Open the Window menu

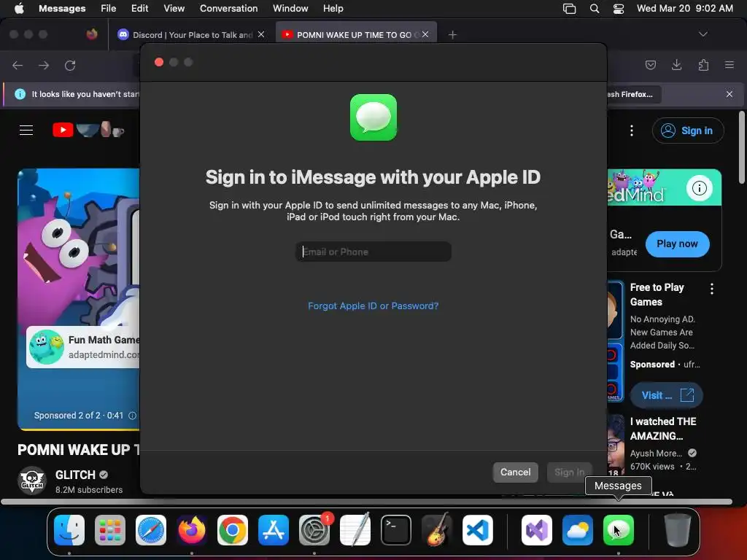pos(290,8)
